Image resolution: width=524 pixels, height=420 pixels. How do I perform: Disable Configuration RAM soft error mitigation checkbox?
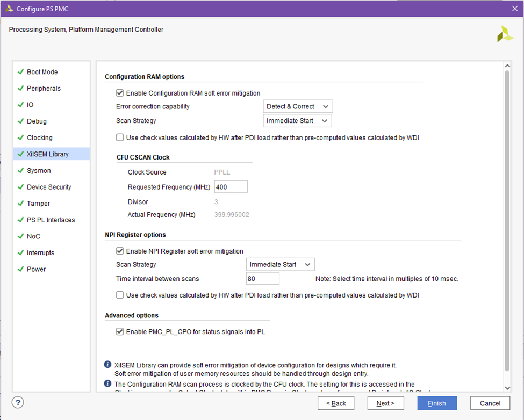(x=120, y=93)
